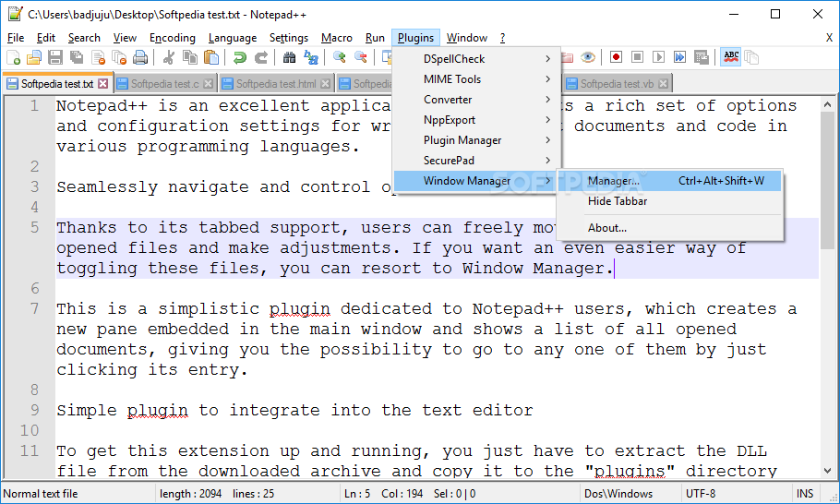Image resolution: width=840 pixels, height=504 pixels.
Task: Toggle ABC spell check icon
Action: click(731, 57)
